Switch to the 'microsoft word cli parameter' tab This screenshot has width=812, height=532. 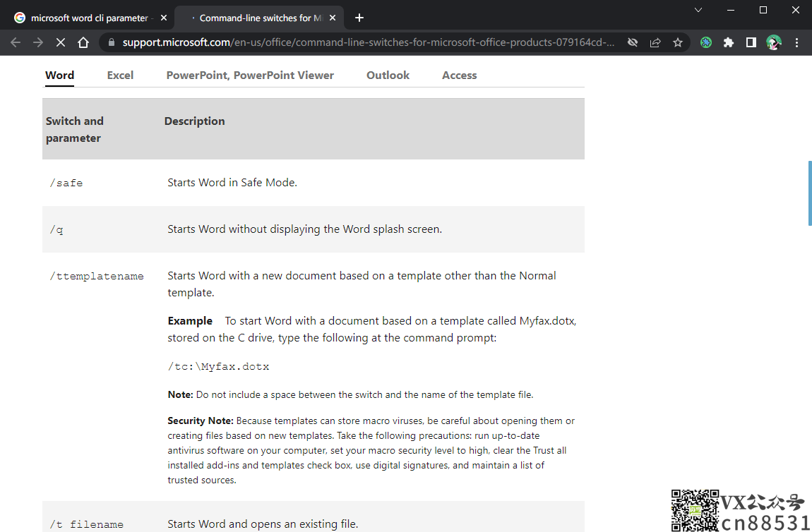90,18
